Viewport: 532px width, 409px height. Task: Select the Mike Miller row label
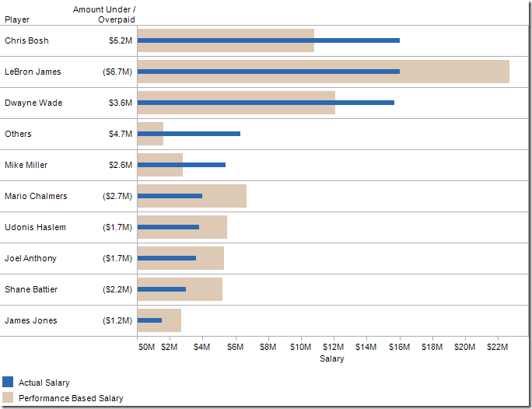click(x=26, y=165)
